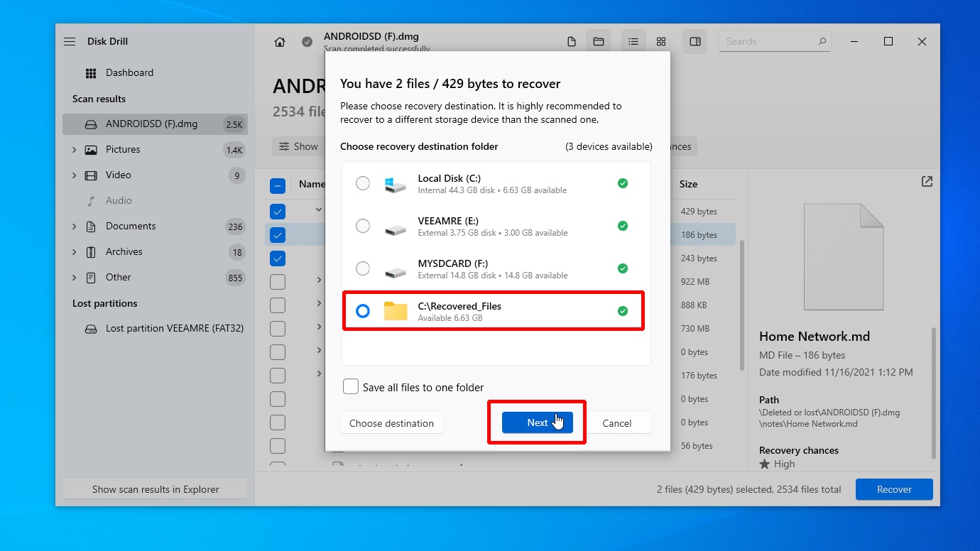The height and width of the screenshot is (551, 980).
Task: Click the MYSDCARD (F:) drive icon
Action: click(x=395, y=271)
